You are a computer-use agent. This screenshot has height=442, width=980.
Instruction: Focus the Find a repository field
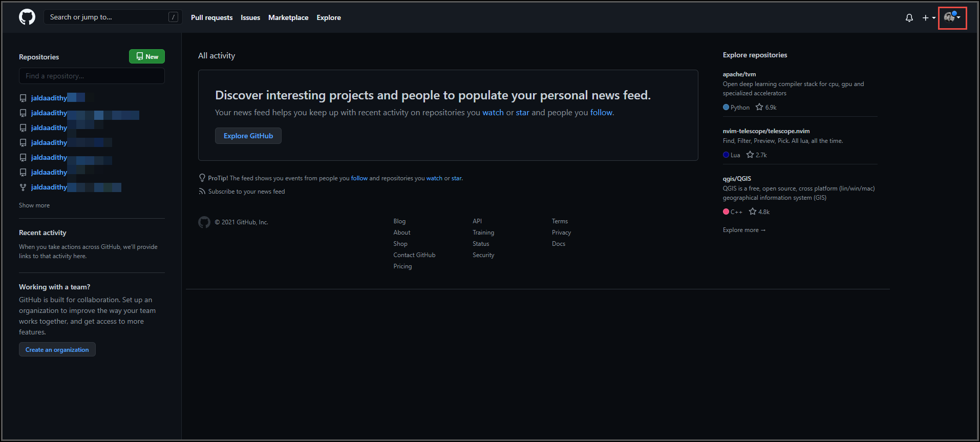click(92, 76)
